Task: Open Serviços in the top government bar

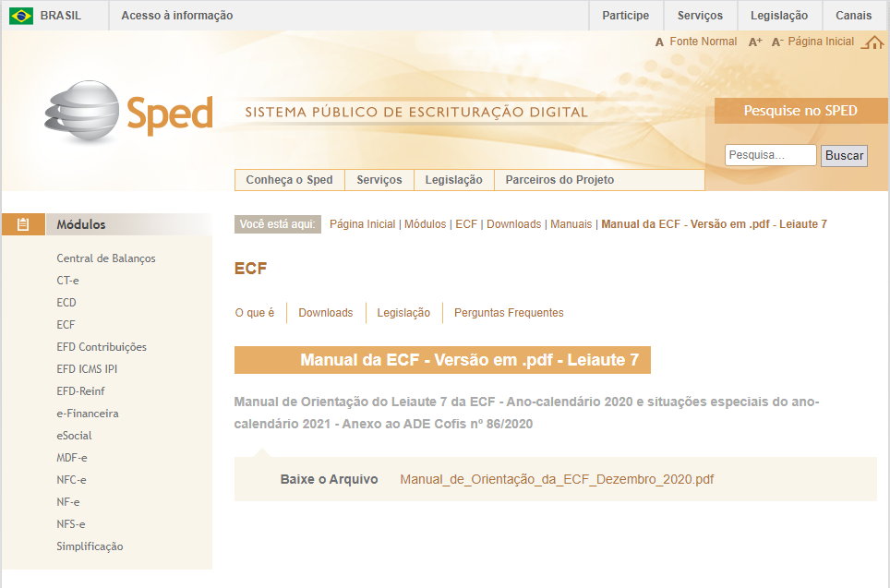Action: (x=700, y=16)
